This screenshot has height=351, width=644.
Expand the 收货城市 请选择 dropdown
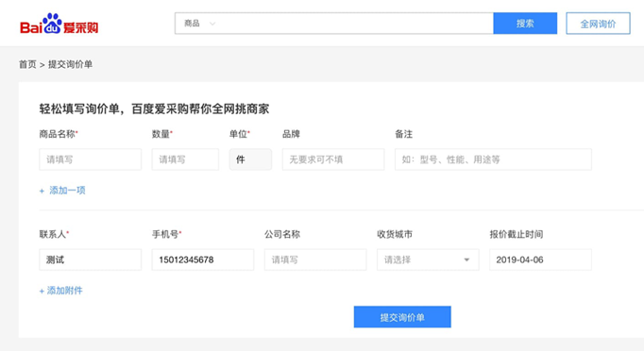[428, 259]
